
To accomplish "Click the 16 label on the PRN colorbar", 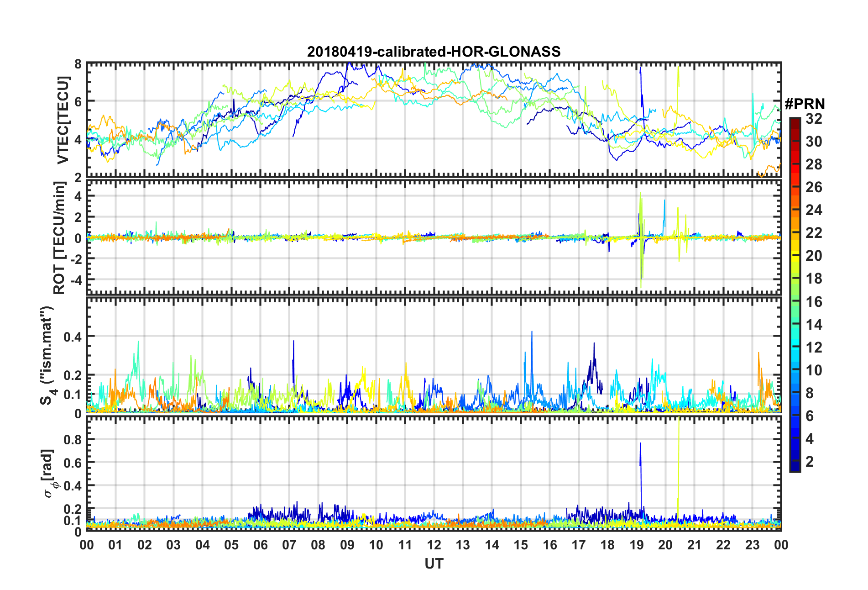I will click(814, 302).
